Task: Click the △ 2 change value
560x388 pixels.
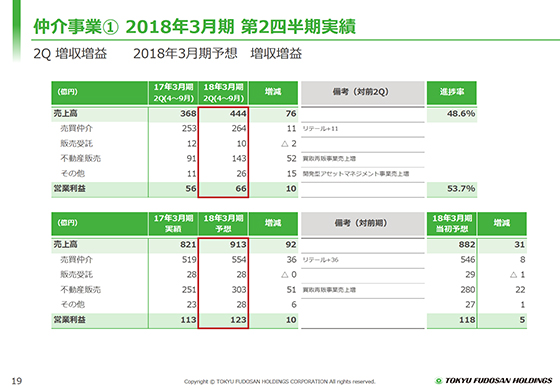Action: (289, 144)
